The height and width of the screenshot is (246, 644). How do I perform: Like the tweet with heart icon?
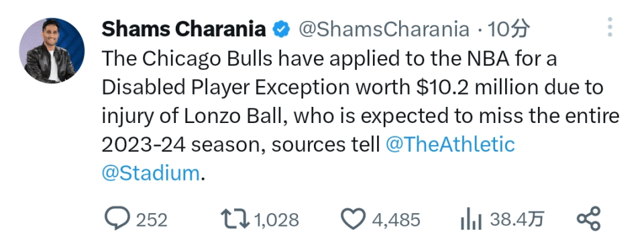click(x=354, y=219)
